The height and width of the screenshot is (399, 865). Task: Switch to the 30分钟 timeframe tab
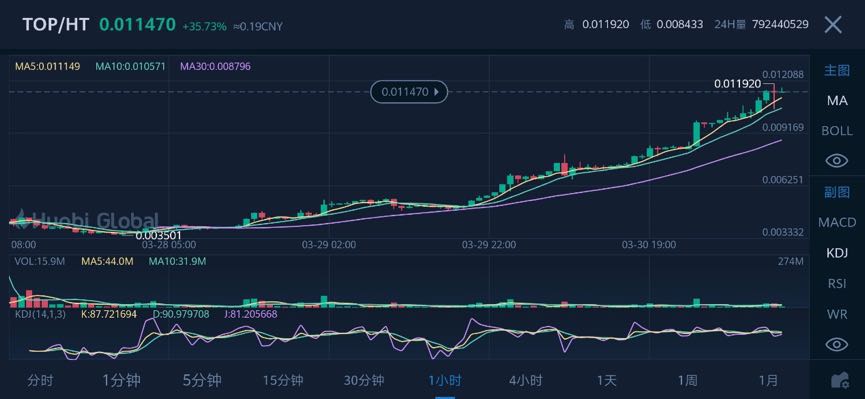(364, 380)
